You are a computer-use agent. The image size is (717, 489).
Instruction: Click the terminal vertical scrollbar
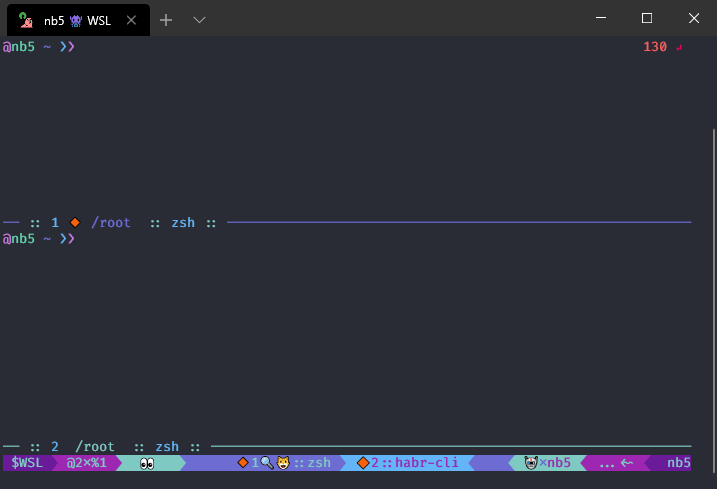[x=714, y=301]
